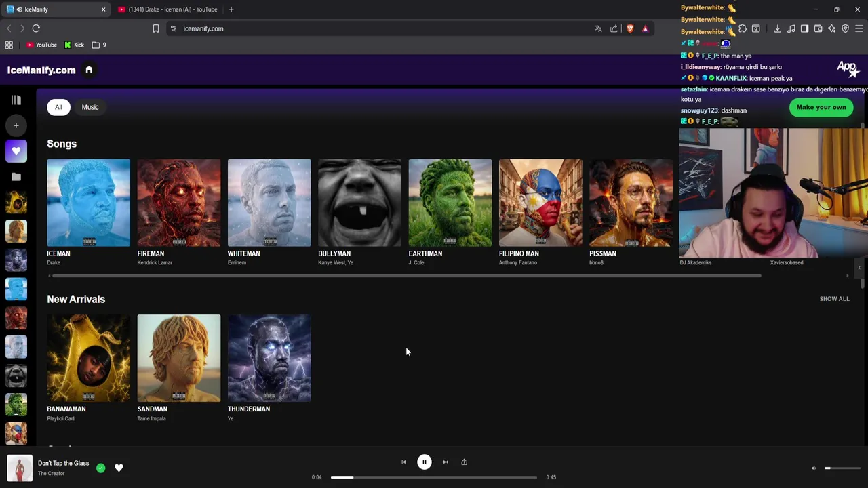
Task: Click the Brave rewards triangle icon
Action: tap(645, 28)
